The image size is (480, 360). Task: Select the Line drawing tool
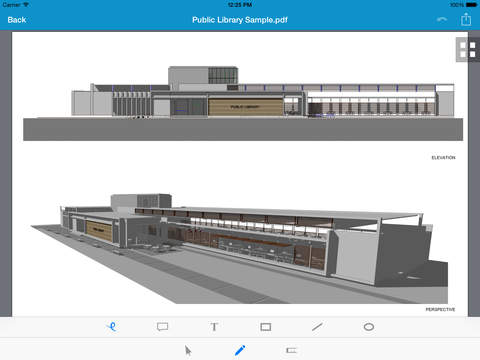coord(317,327)
